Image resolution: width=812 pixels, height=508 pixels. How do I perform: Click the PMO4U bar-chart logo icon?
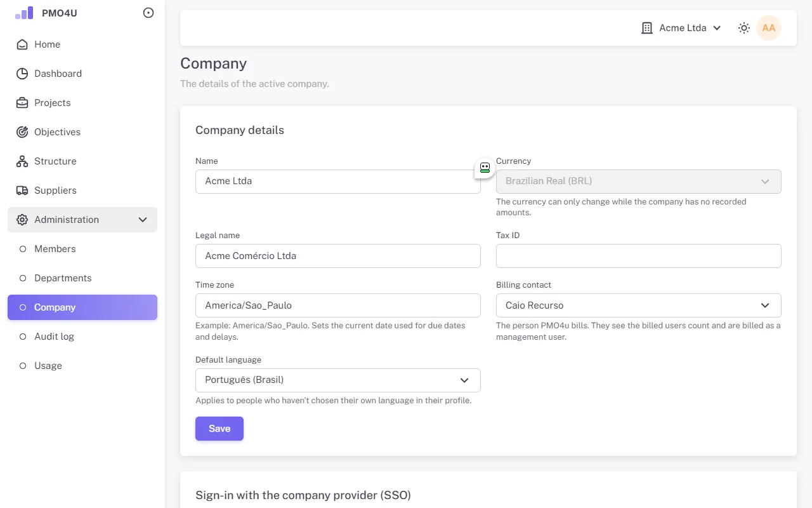(x=24, y=13)
